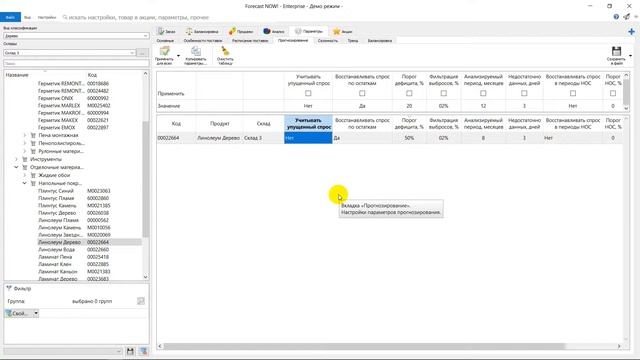Open the 'Склад 3' warehouse dropdown
The width and height of the screenshot is (640, 360).
point(69,53)
